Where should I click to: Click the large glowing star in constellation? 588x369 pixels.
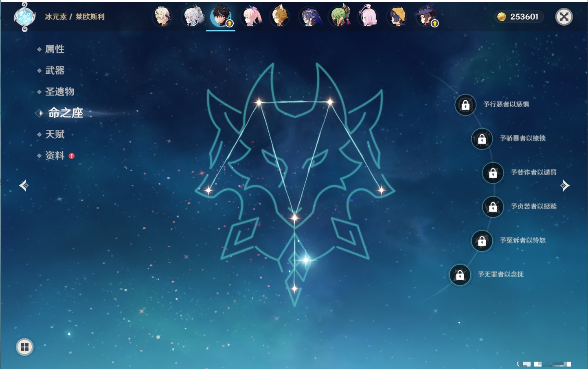pos(306,259)
